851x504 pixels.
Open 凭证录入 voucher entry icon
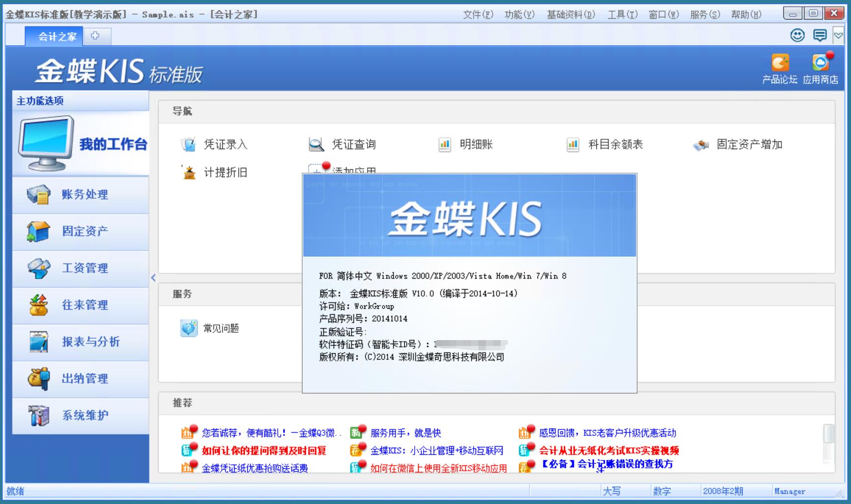[x=188, y=144]
